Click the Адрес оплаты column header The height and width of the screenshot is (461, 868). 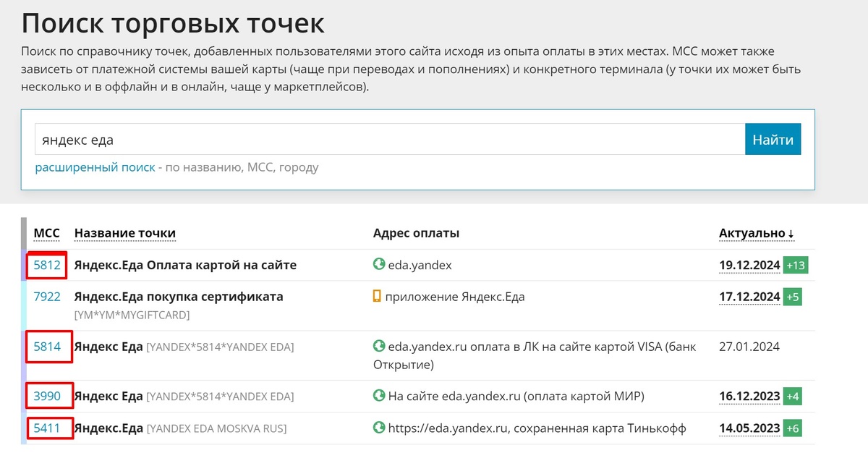pos(405,232)
